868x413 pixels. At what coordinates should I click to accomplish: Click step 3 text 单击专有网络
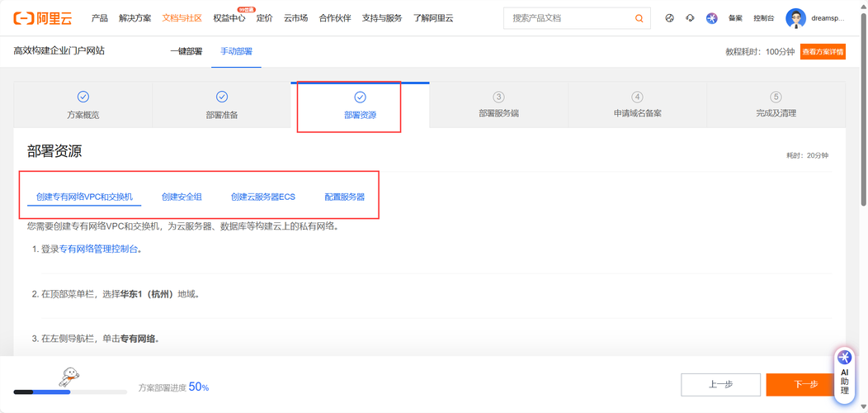[131, 338]
